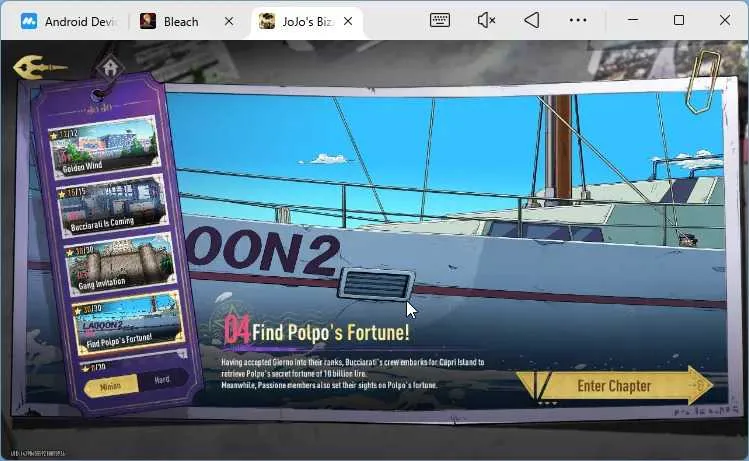Click the Enter Chapter button
The height and width of the screenshot is (461, 749).
615,386
